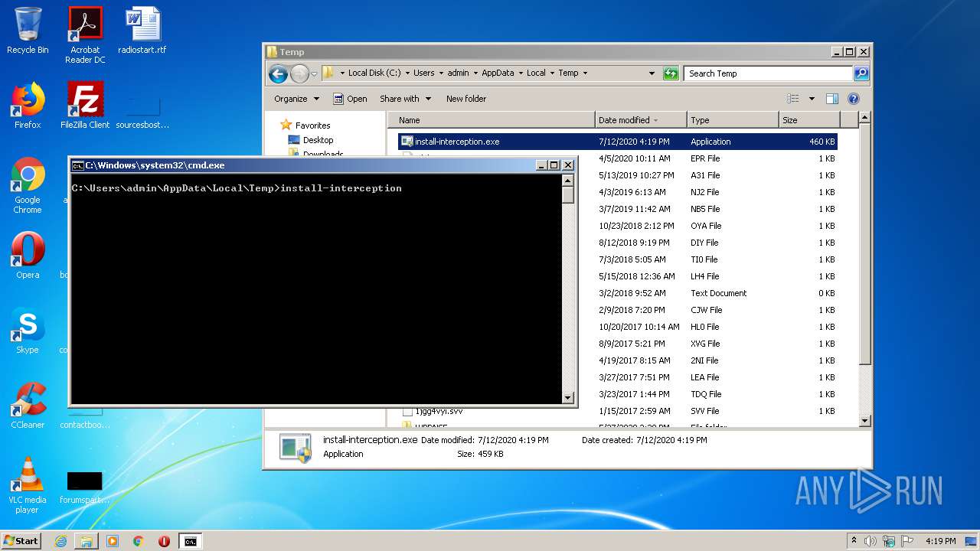Viewport: 980px width, 551px height.
Task: Open Opera from the taskbar
Action: pyautogui.click(x=164, y=541)
